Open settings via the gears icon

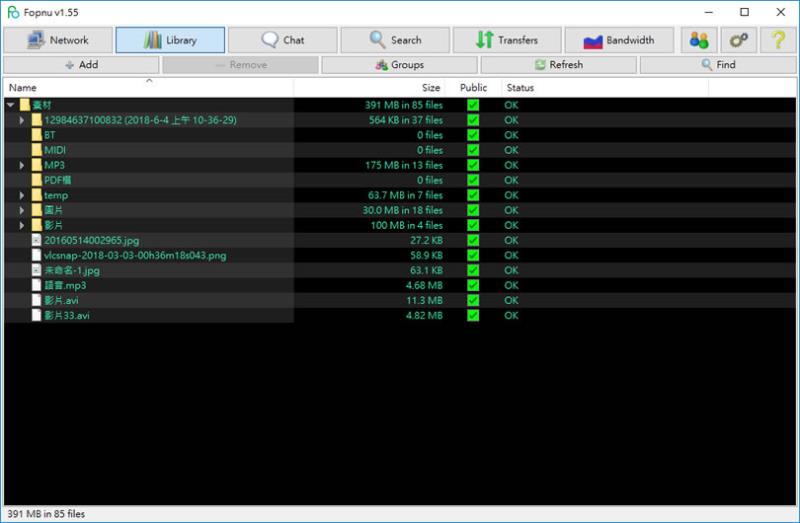738,40
